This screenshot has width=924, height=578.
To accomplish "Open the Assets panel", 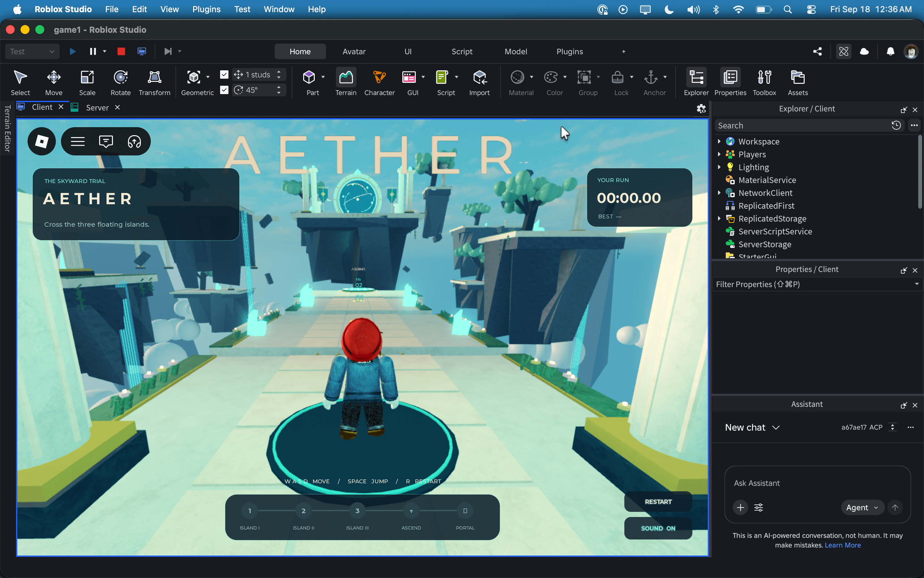I will pos(798,83).
